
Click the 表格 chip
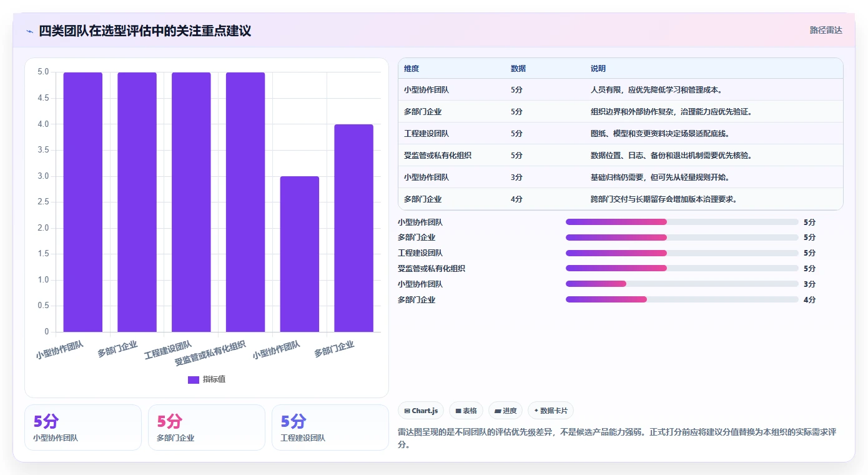(x=466, y=411)
